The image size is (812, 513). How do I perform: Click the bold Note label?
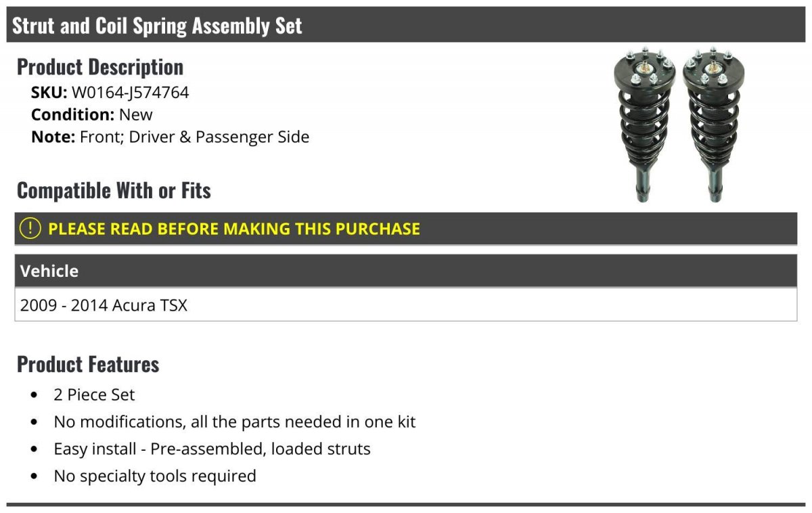tap(52, 137)
